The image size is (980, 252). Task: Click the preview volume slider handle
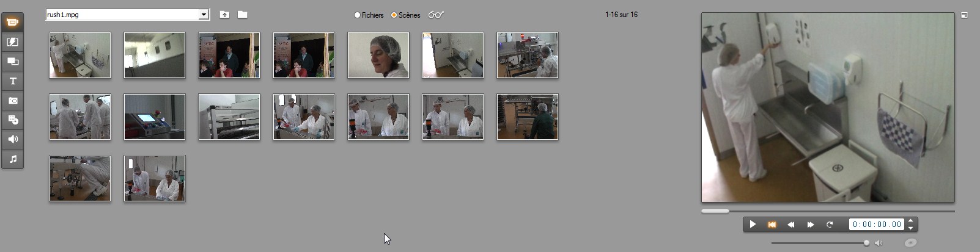[x=866, y=243]
